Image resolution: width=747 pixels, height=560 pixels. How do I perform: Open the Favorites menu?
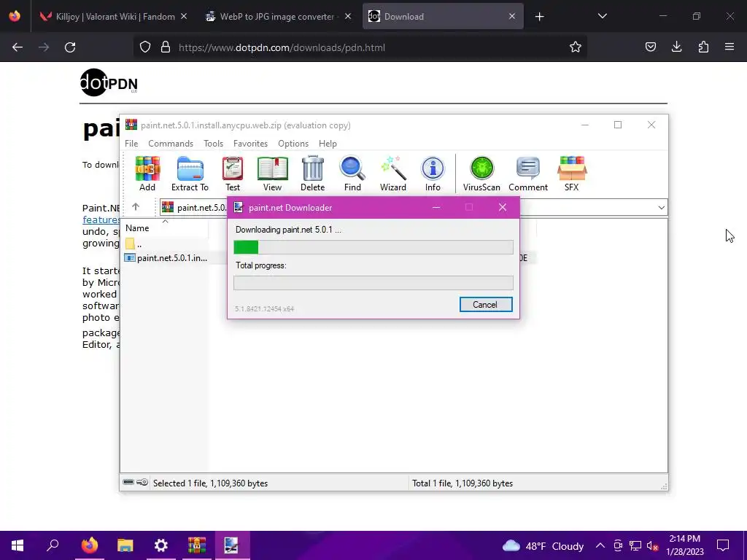pyautogui.click(x=251, y=144)
